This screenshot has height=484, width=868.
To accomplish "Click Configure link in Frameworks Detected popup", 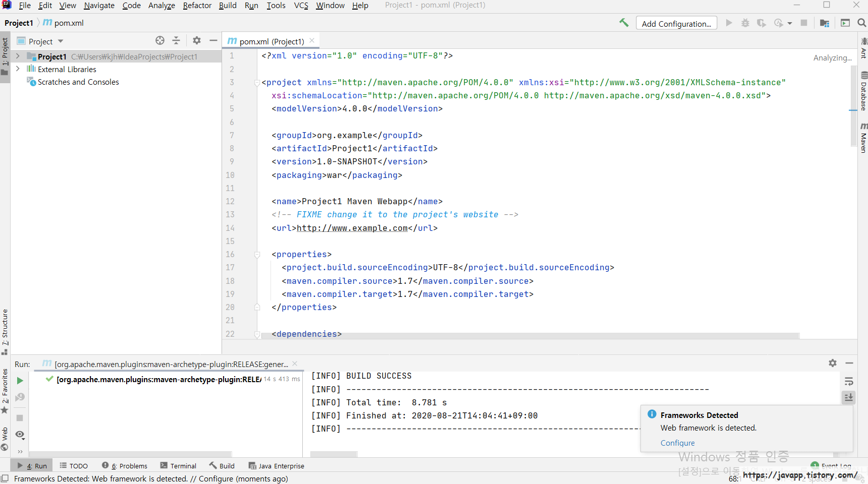I will pos(677,443).
